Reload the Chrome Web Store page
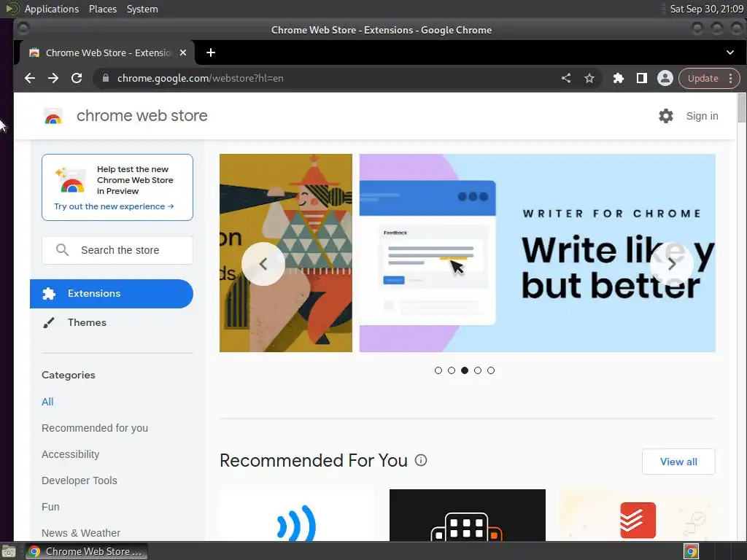Screen dimensions: 747x560 pos(76,78)
